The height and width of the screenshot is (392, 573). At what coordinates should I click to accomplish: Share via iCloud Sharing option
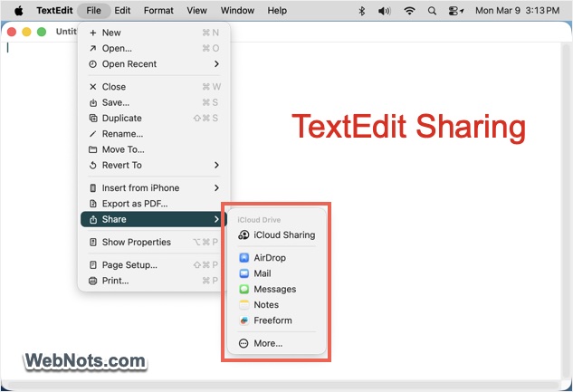(x=277, y=234)
